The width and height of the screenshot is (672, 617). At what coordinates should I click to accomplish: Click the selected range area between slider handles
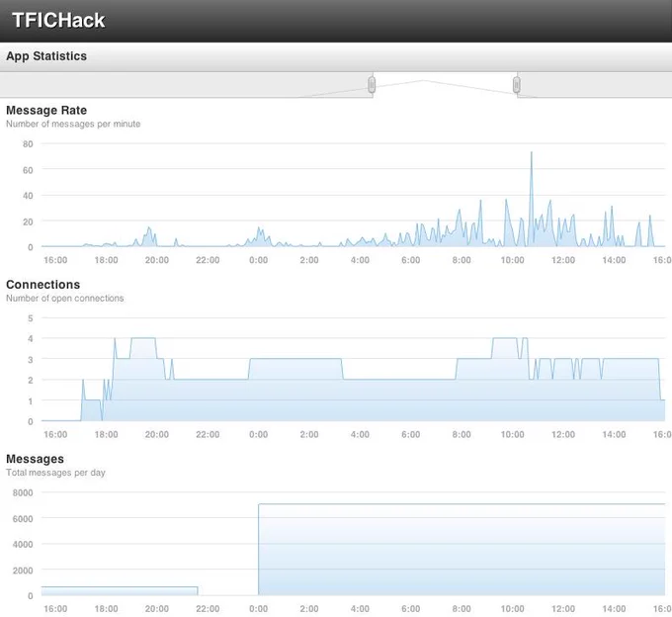point(444,85)
